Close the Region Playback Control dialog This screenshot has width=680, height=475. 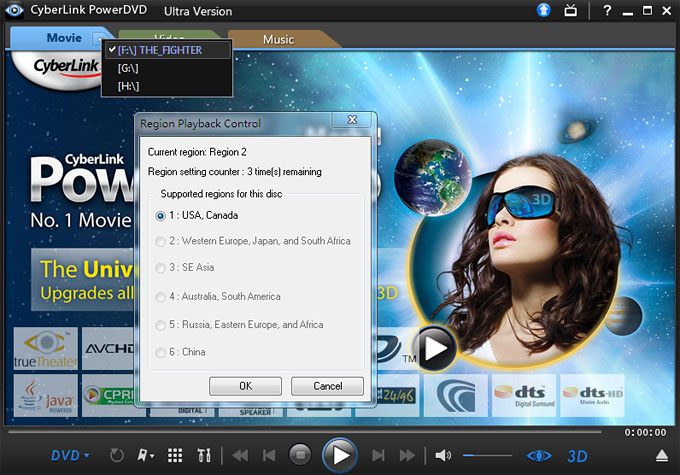(x=353, y=120)
